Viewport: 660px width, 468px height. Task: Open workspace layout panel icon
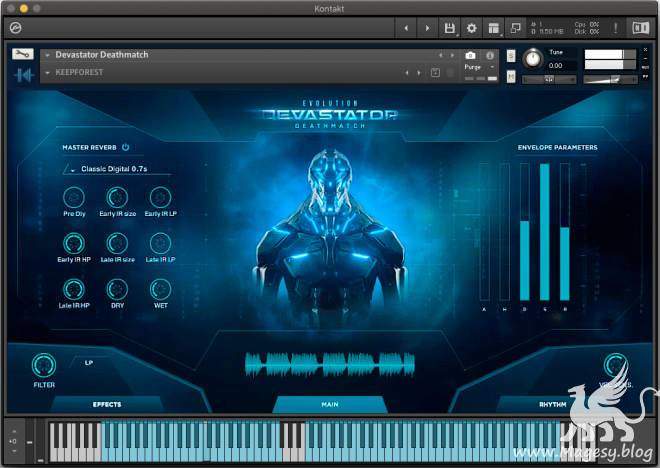(494, 28)
